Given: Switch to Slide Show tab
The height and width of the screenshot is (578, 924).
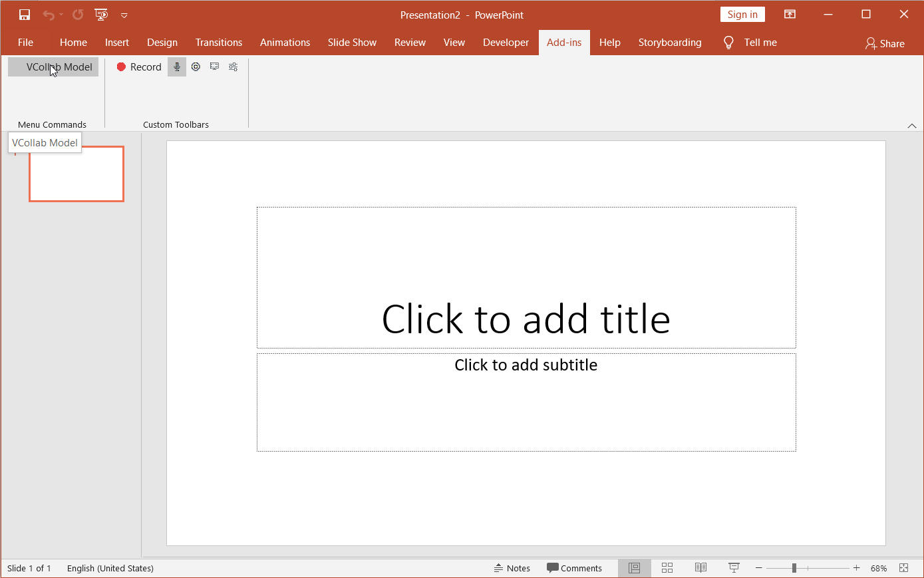Looking at the screenshot, I should 352,43.
